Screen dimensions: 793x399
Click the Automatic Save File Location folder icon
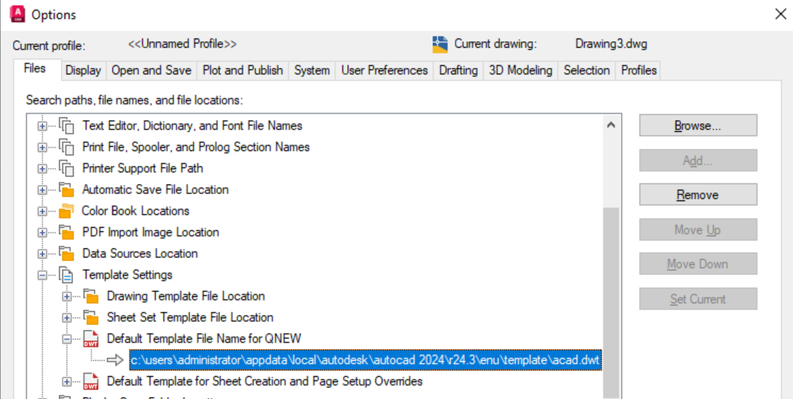coord(67,190)
